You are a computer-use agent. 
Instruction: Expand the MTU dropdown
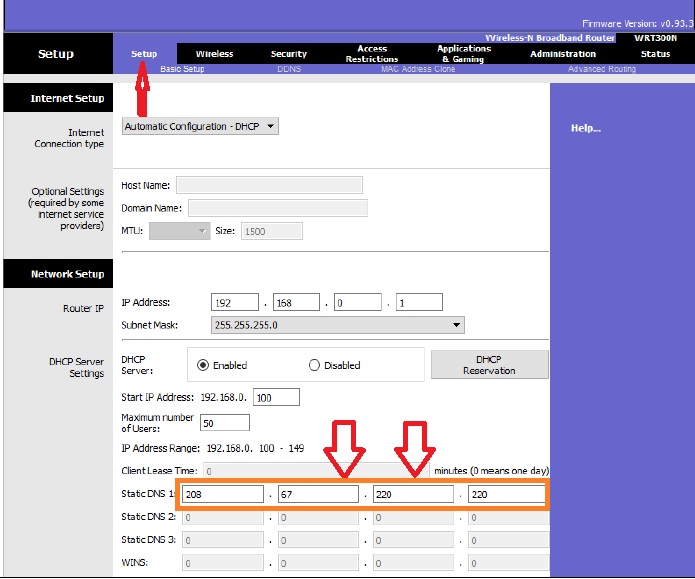pyautogui.click(x=180, y=231)
